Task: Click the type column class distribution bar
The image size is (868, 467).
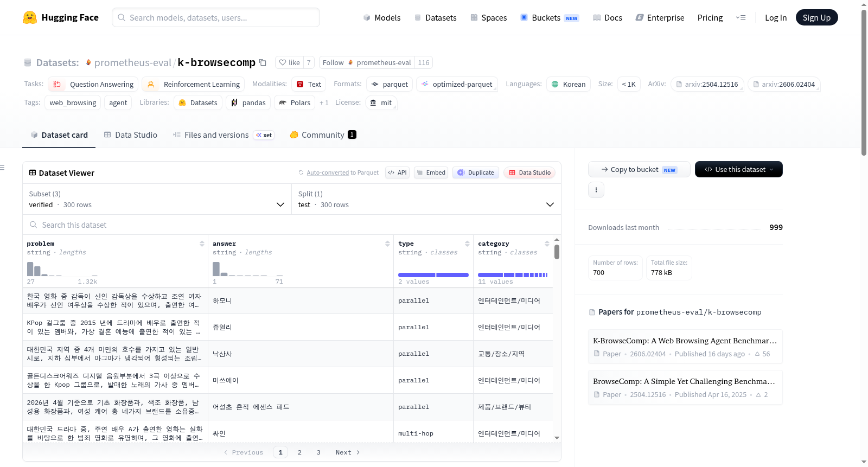Action: click(433, 275)
